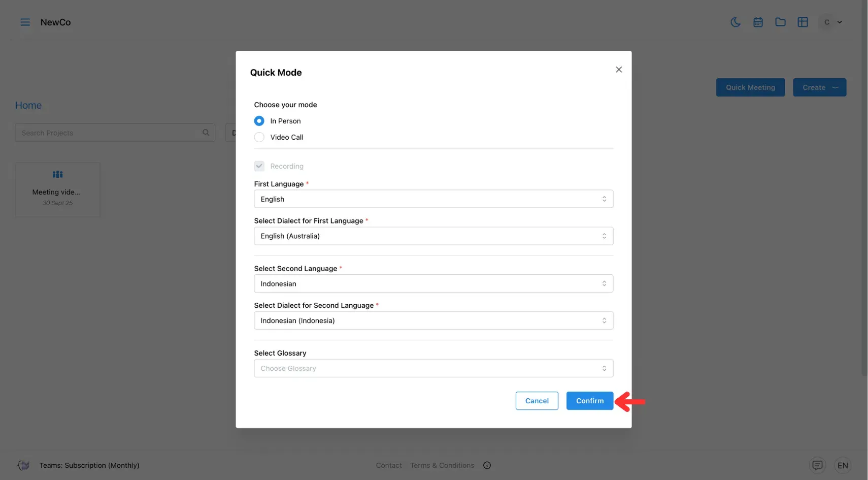Click the info icon next to Terms
This screenshot has width=868, height=480.
[x=487, y=465]
